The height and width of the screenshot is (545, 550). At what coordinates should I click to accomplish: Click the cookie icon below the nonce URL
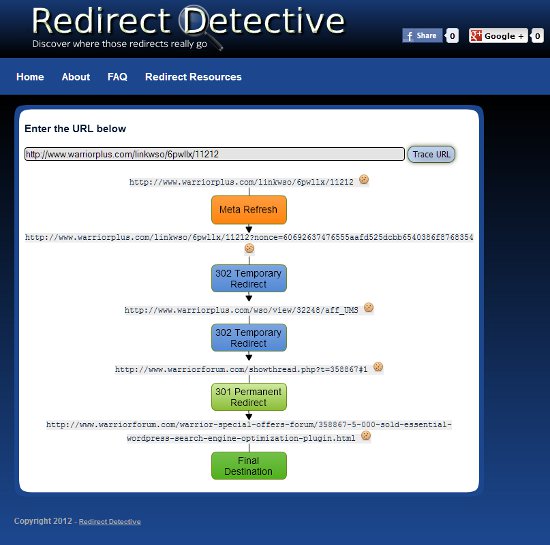[x=249, y=248]
